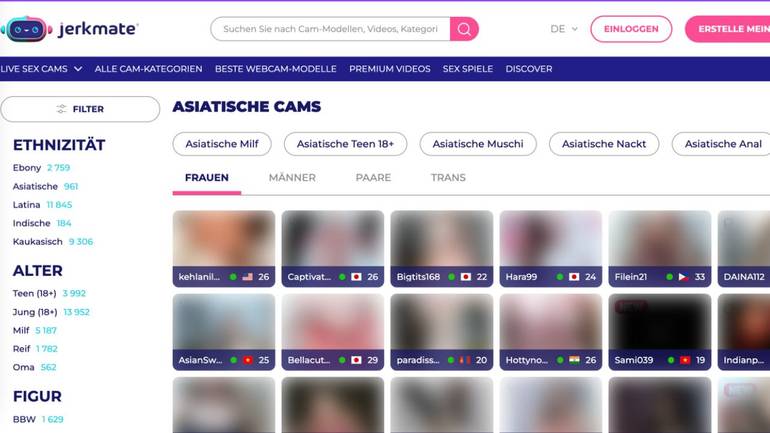This screenshot has width=770, height=433.
Task: Focus the cam model search field
Action: 330,29
